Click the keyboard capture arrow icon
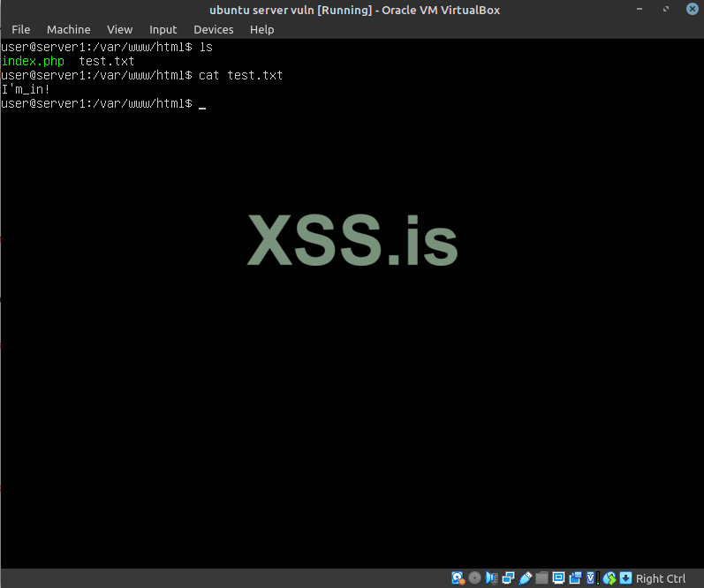 click(626, 578)
